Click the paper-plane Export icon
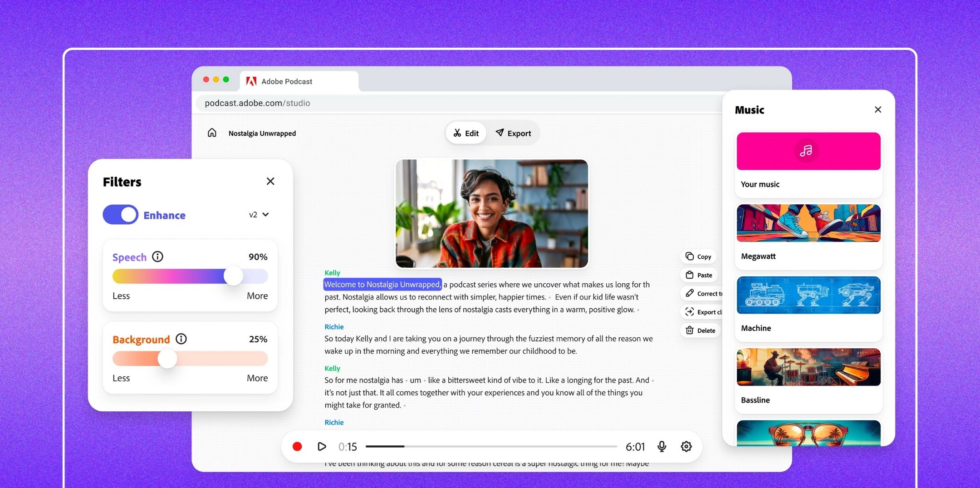Viewport: 980px width, 488px height. (x=500, y=133)
